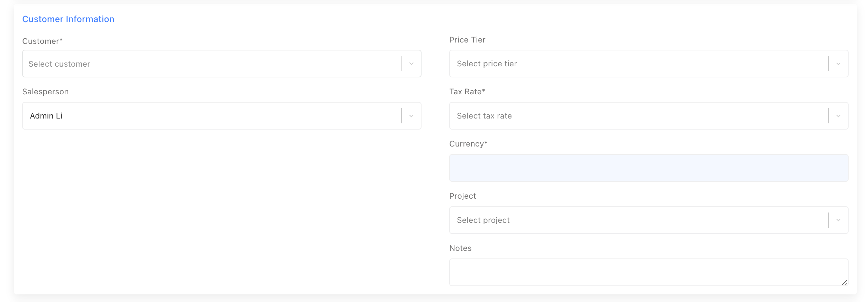Focus the Currency input field
The image size is (868, 302).
(x=649, y=168)
